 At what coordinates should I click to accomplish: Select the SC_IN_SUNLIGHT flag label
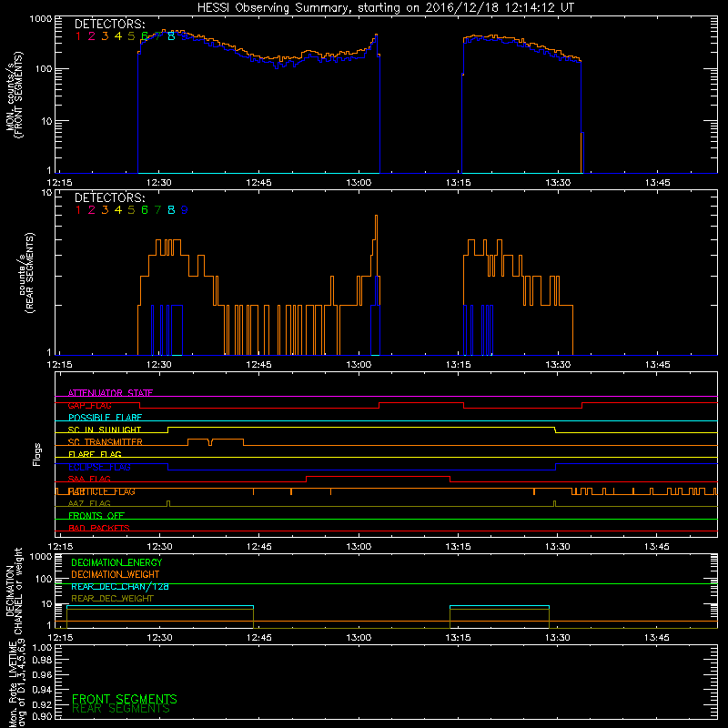pyautogui.click(x=105, y=430)
